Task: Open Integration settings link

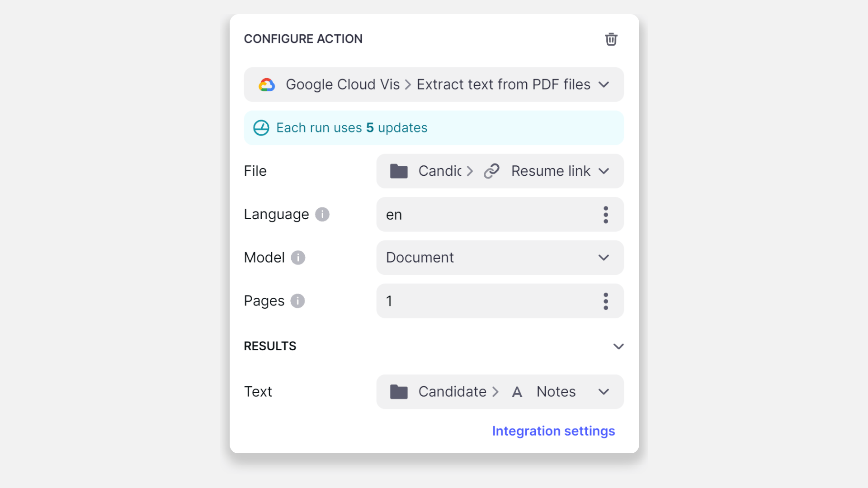Action: point(553,431)
